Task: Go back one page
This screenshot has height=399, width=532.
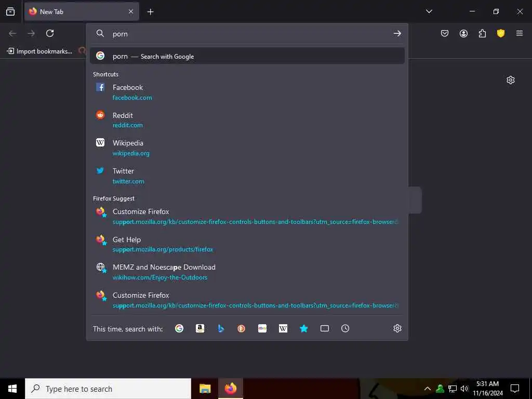Action: point(12,33)
